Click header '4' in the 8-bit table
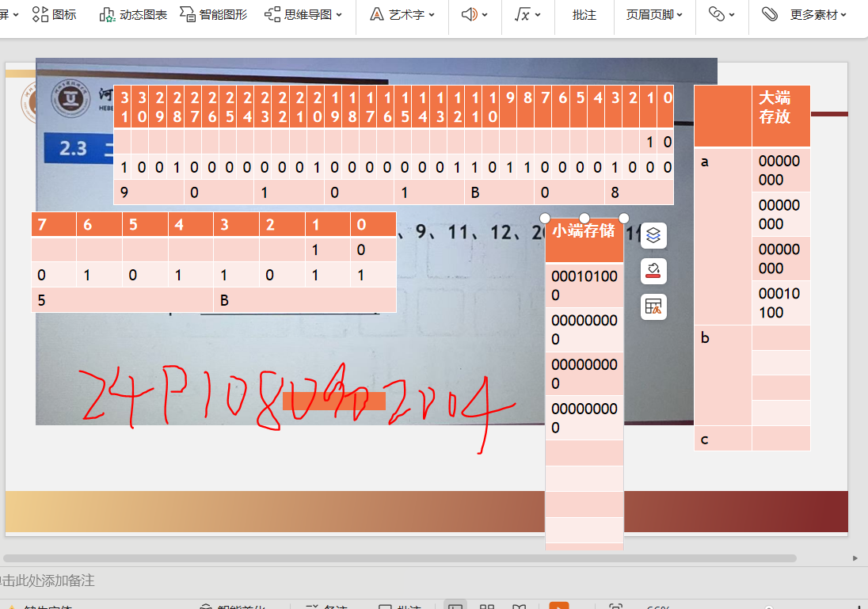Viewport: 868px width, 609px height. 190,224
